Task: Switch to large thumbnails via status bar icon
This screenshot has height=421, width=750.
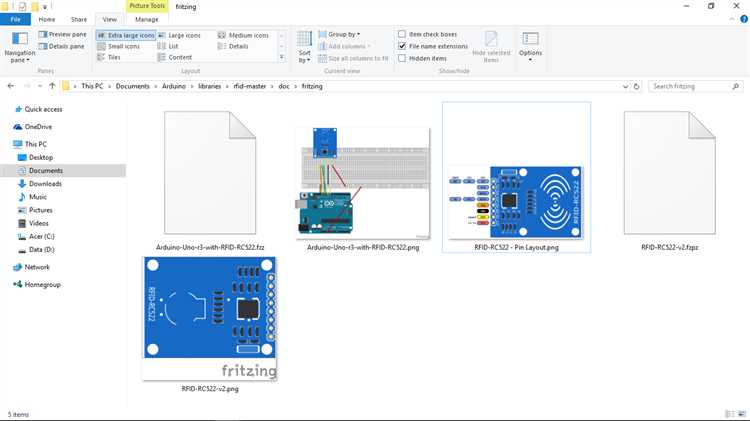Action: (742, 414)
